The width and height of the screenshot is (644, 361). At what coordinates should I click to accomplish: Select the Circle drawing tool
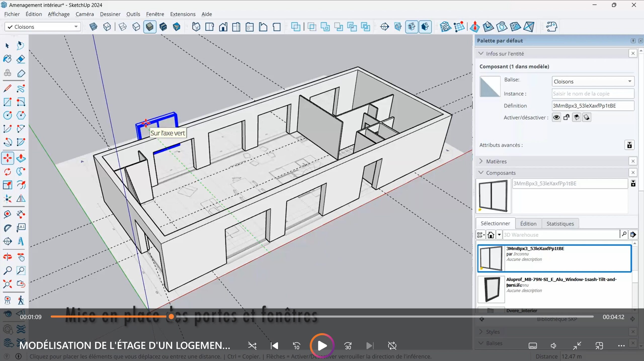click(7, 115)
